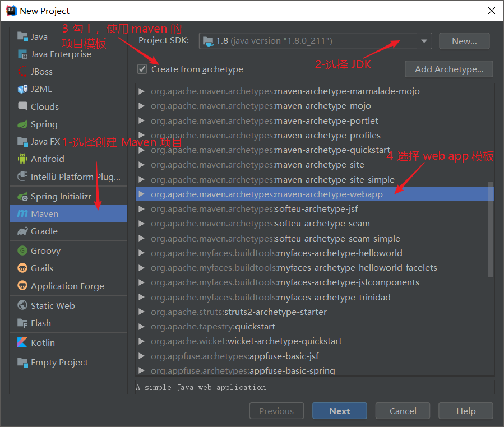Click the IntelliJ Platform Plugin icon

pyautogui.click(x=22, y=177)
